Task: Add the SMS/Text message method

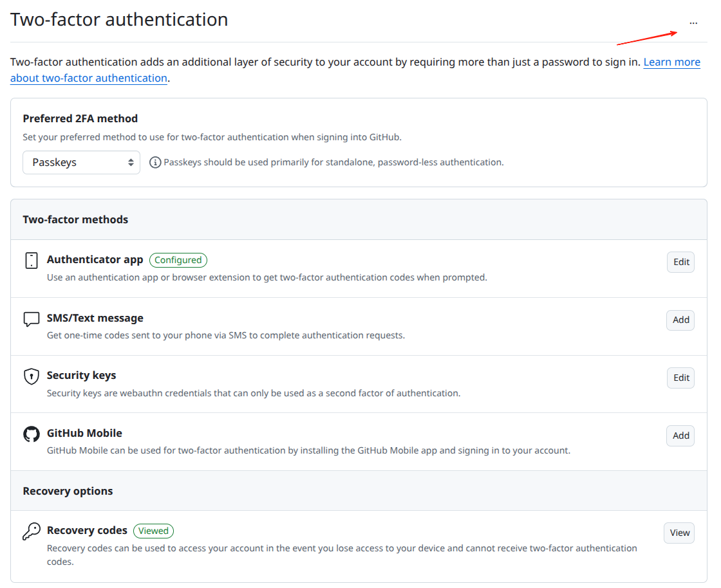Action: (x=680, y=320)
